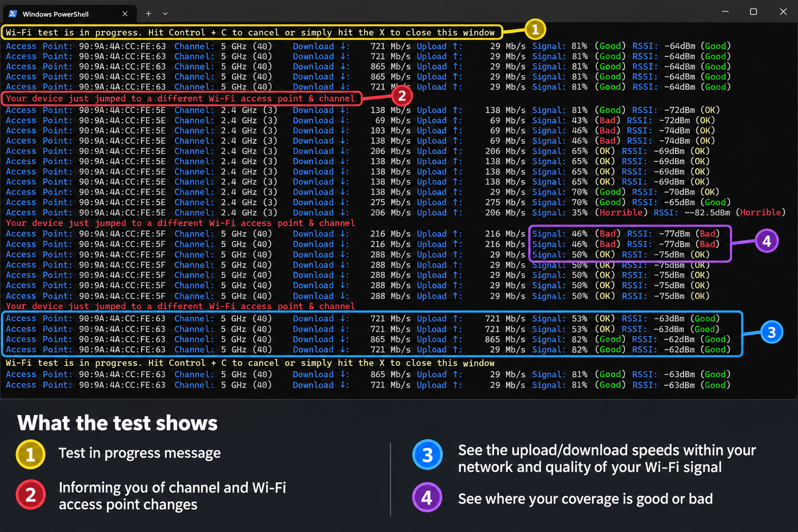
Task: Click 'Signal: 81%' in the -72dBm row
Action: pyautogui.click(x=560, y=110)
